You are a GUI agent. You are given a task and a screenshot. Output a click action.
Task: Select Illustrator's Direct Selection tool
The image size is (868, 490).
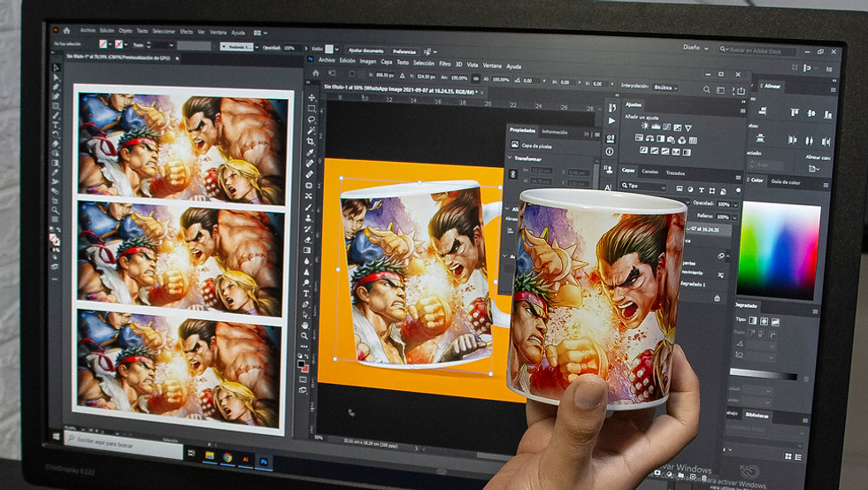[56, 78]
